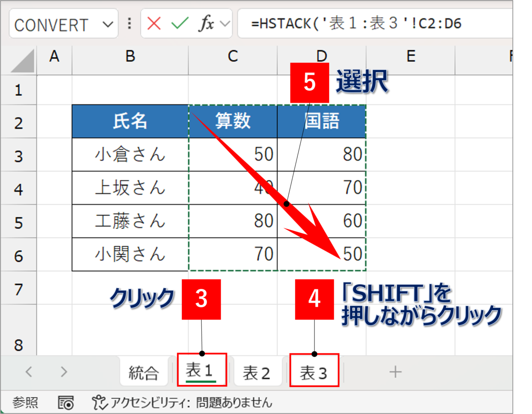This screenshot has height=414, width=532.
Task: Click the red X cancel formula icon
Action: (154, 24)
